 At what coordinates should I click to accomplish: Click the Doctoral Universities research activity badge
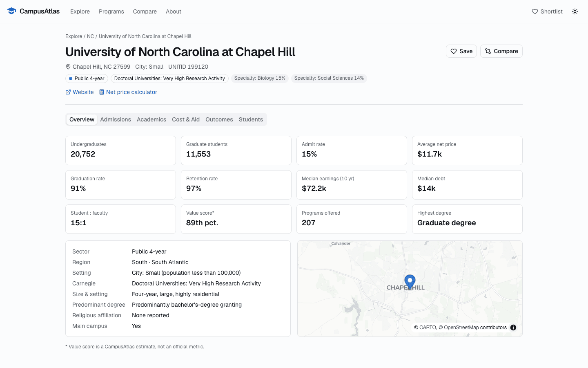point(169,79)
